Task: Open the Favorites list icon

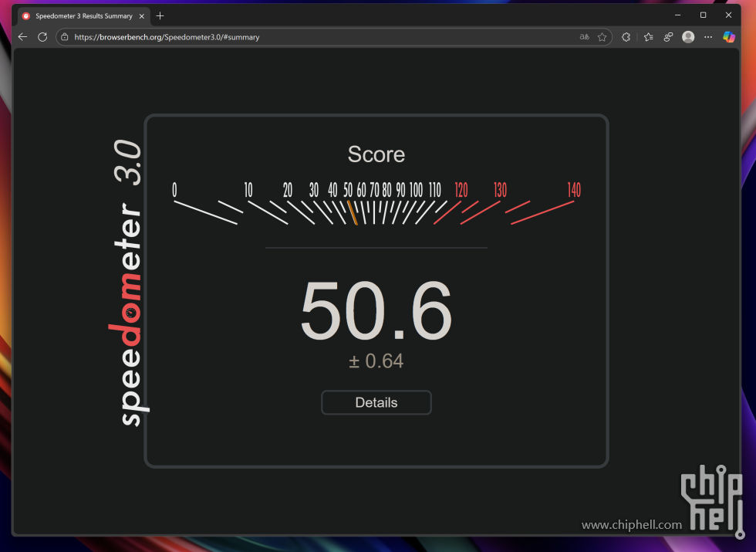Action: click(x=649, y=37)
